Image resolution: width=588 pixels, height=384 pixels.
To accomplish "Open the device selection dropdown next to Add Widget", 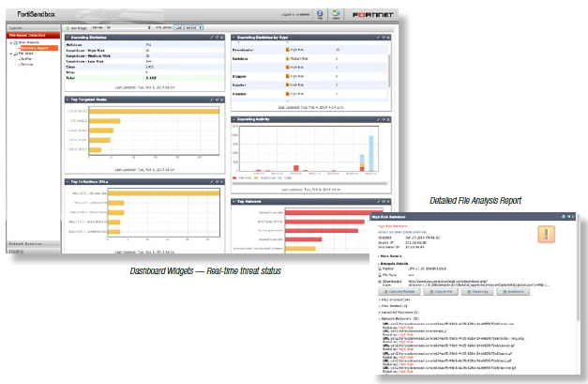I will tap(128, 28).
